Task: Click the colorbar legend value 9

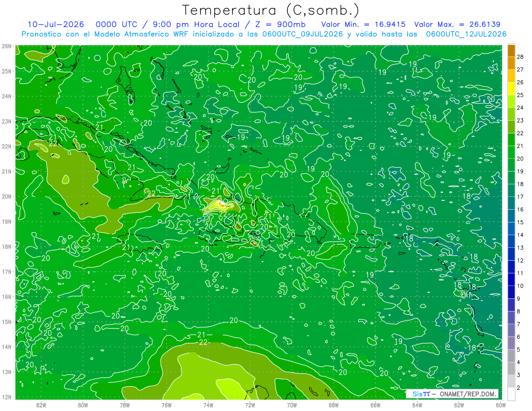Action: 519,299
